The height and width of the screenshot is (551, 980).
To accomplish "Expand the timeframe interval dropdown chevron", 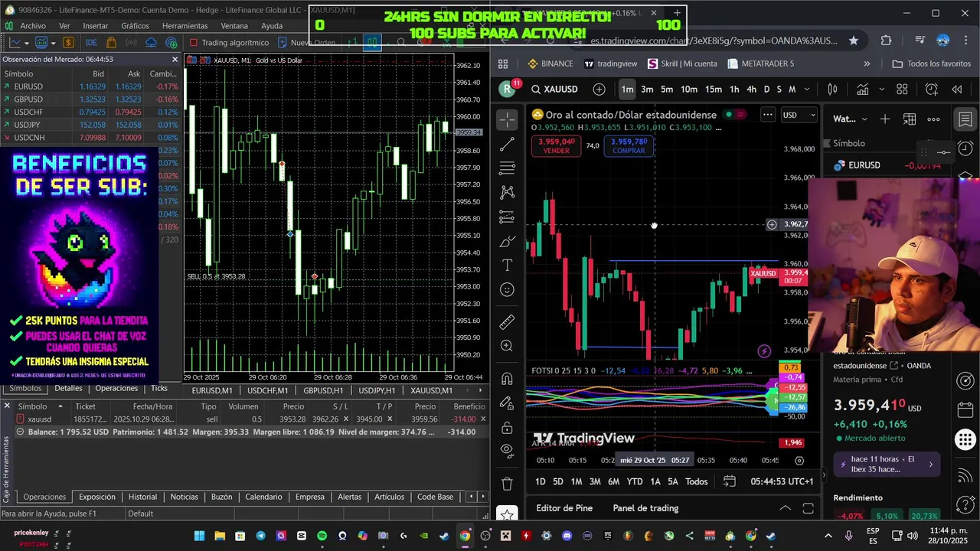I will click(x=807, y=90).
